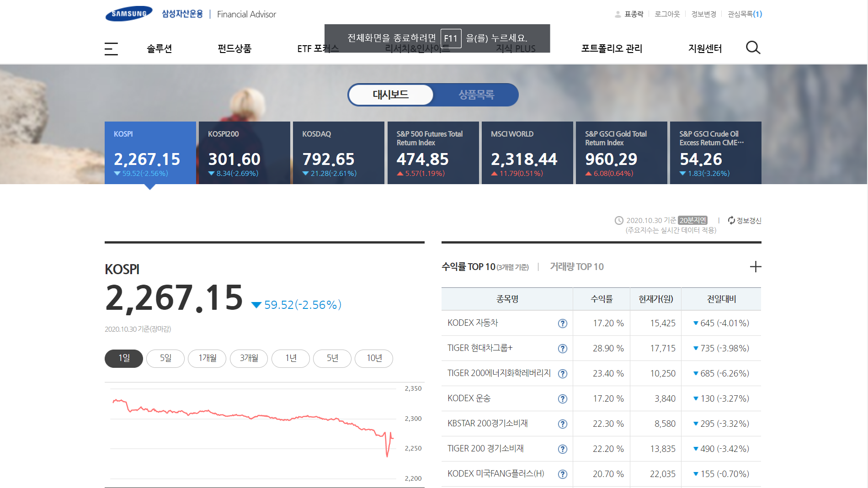The width and height of the screenshot is (868, 488).
Task: Open help icon for KODEX 운송
Action: pos(563,399)
